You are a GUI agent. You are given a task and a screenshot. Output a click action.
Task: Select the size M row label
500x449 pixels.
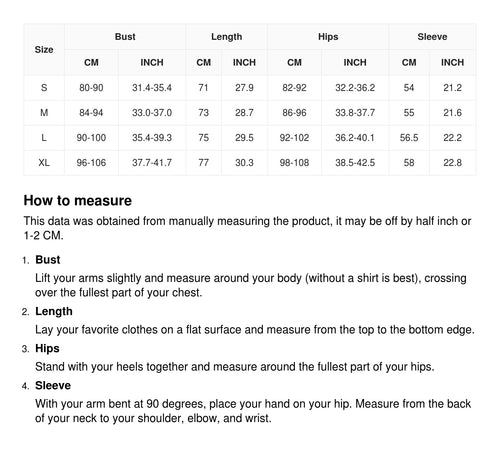[x=44, y=113]
